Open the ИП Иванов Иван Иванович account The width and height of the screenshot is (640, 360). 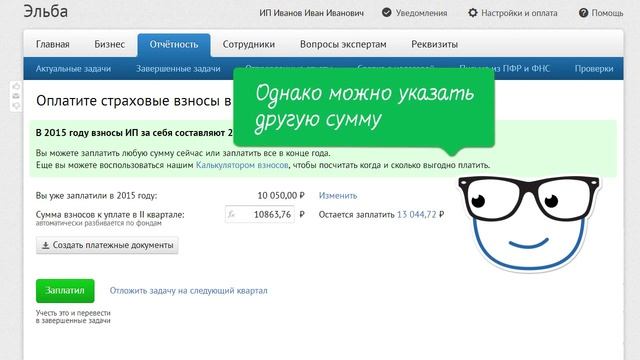311,13
